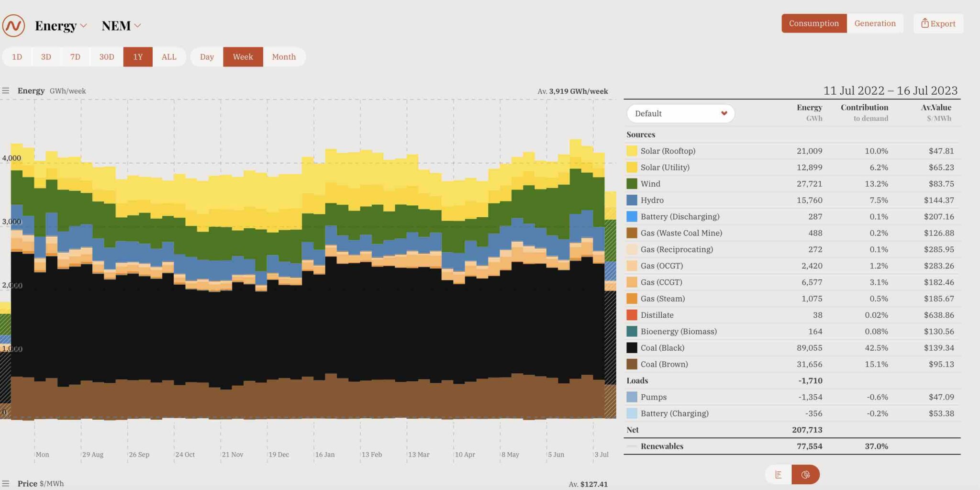
Task: Open the Default grouping dropdown
Action: [680, 113]
